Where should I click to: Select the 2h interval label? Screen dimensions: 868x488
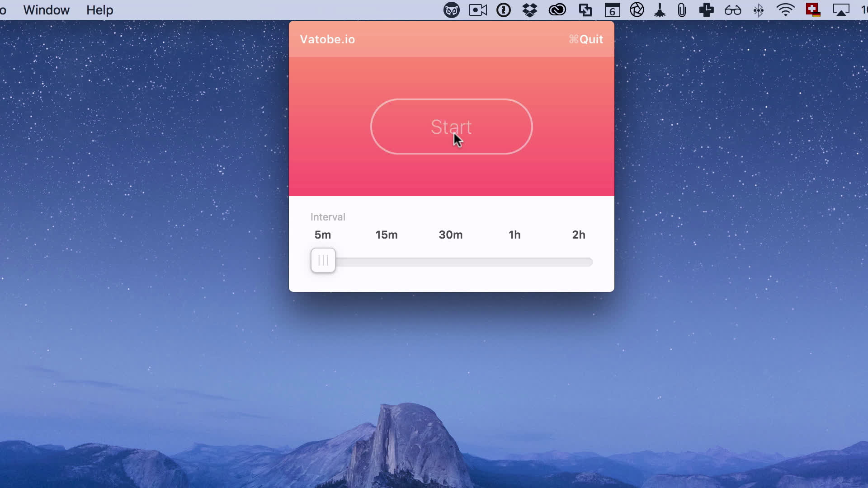[578, 235]
